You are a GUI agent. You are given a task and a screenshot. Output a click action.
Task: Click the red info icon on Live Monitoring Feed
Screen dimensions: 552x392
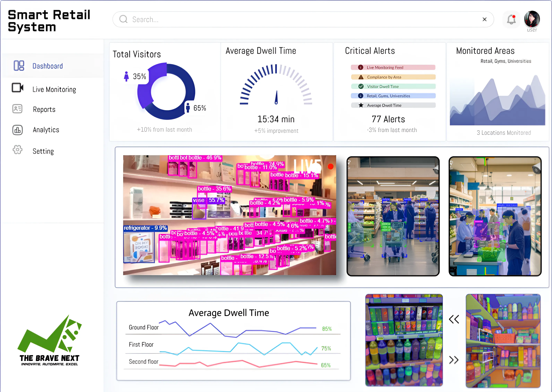(361, 67)
